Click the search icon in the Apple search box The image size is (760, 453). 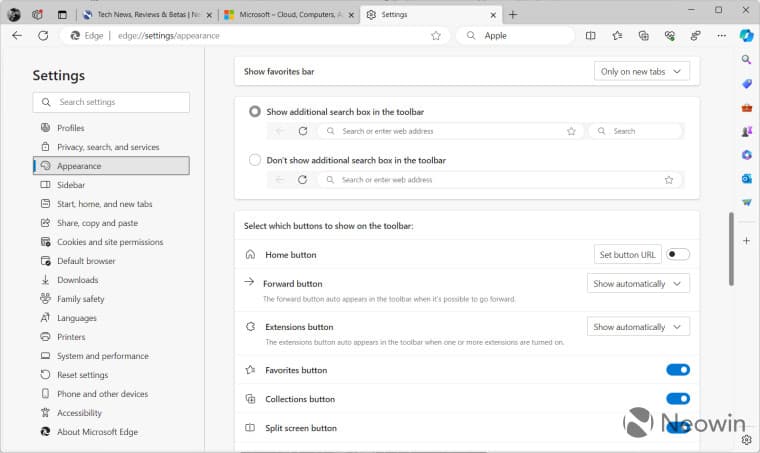(x=471, y=35)
